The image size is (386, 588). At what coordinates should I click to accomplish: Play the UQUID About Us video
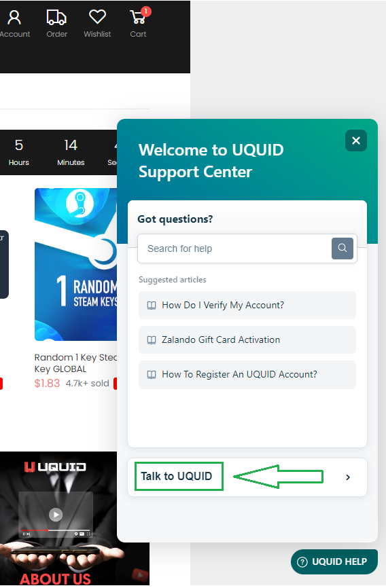[56, 514]
